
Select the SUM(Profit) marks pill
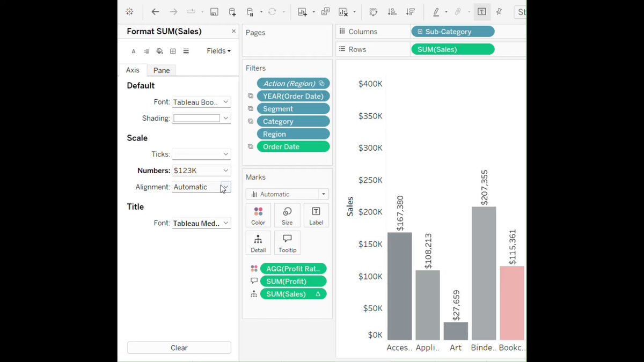pos(293,281)
